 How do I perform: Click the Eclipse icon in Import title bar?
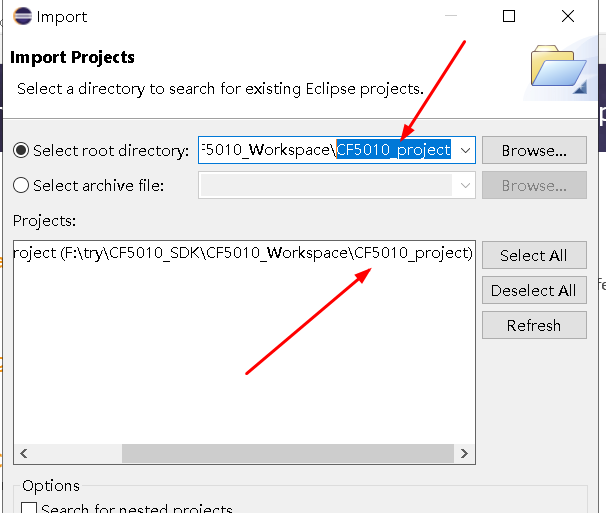coord(22,16)
